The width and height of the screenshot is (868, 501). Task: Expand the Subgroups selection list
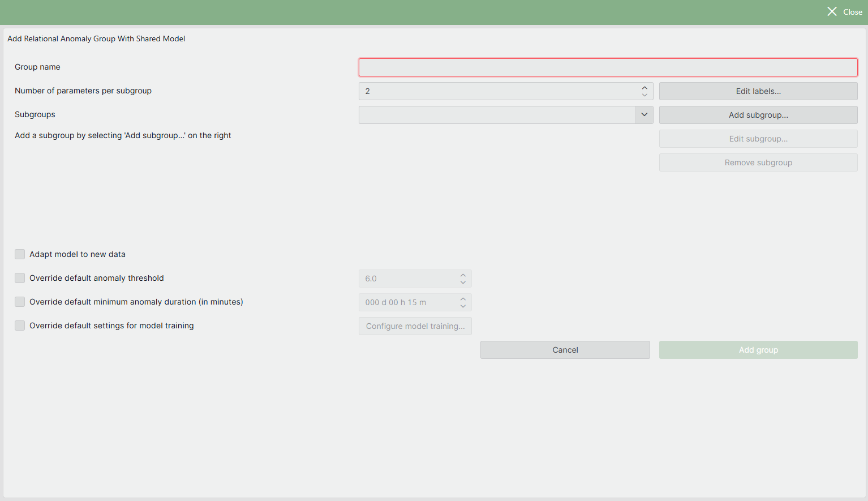point(644,114)
